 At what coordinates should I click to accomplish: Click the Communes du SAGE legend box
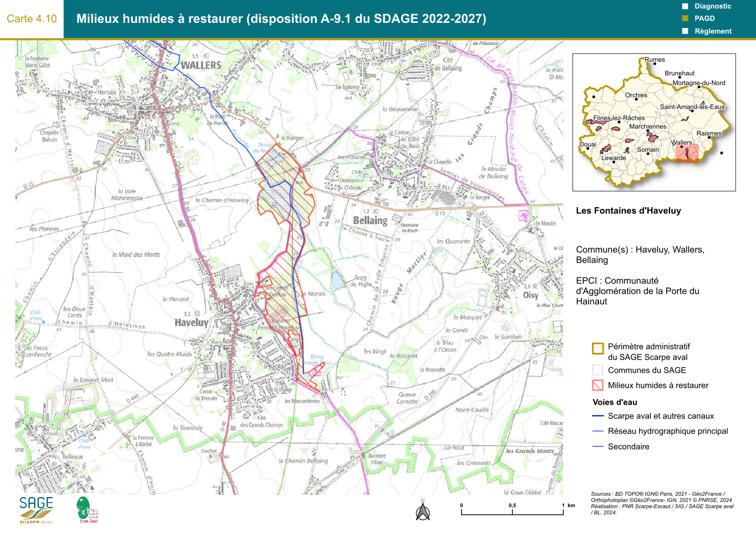point(598,370)
